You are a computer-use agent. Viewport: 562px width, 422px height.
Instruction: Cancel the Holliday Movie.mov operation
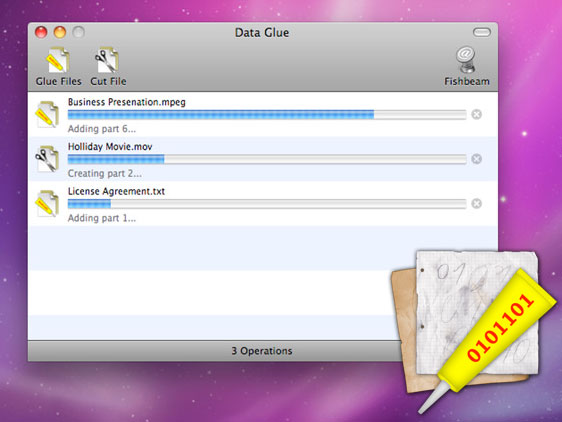[x=476, y=159]
